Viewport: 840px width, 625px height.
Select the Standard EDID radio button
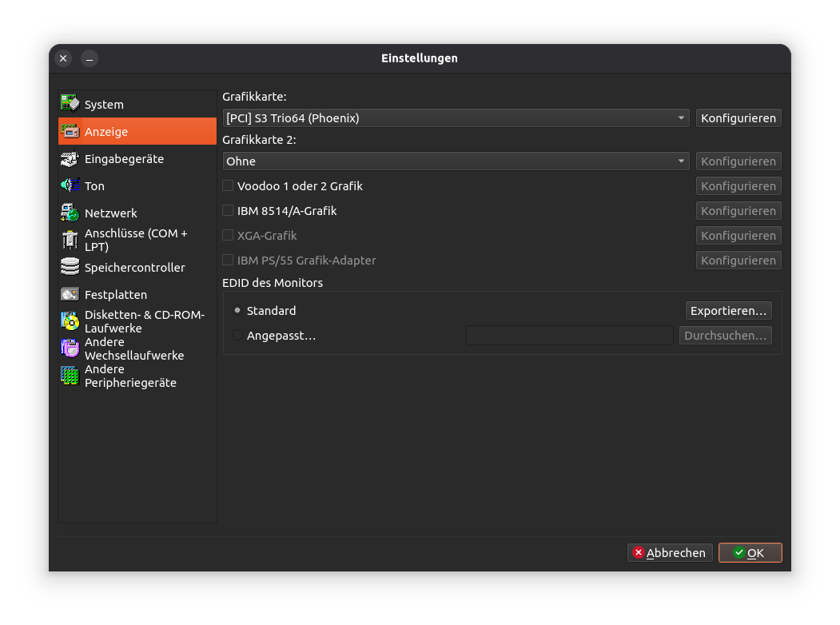pyautogui.click(x=237, y=311)
